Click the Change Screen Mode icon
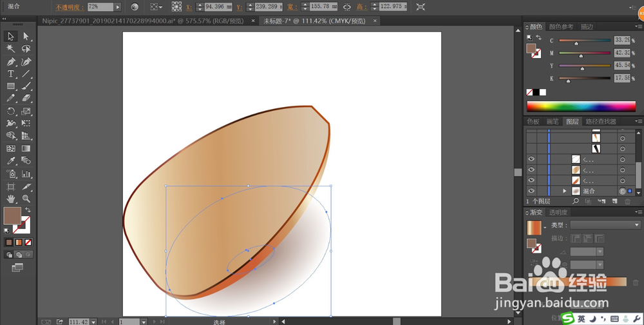This screenshot has width=644, height=325. tap(17, 268)
